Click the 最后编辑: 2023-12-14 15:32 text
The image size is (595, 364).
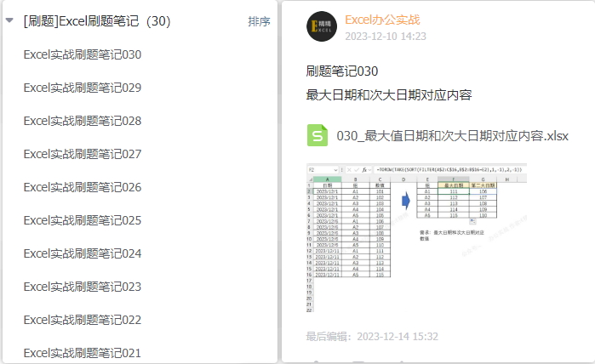click(372, 336)
